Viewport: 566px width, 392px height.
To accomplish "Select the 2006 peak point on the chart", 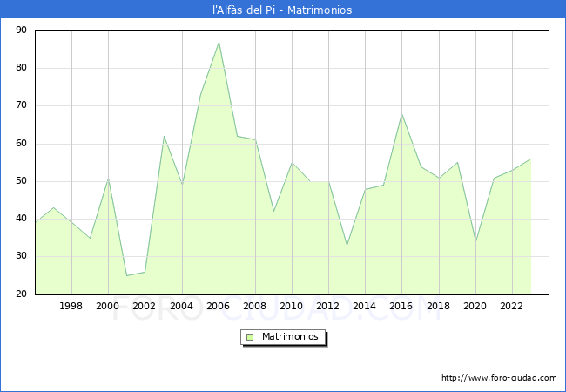I will [219, 43].
